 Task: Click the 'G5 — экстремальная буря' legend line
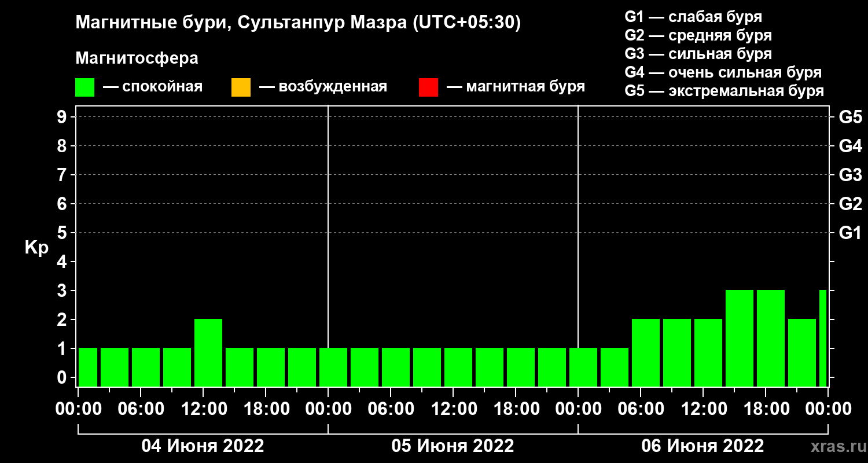(724, 91)
